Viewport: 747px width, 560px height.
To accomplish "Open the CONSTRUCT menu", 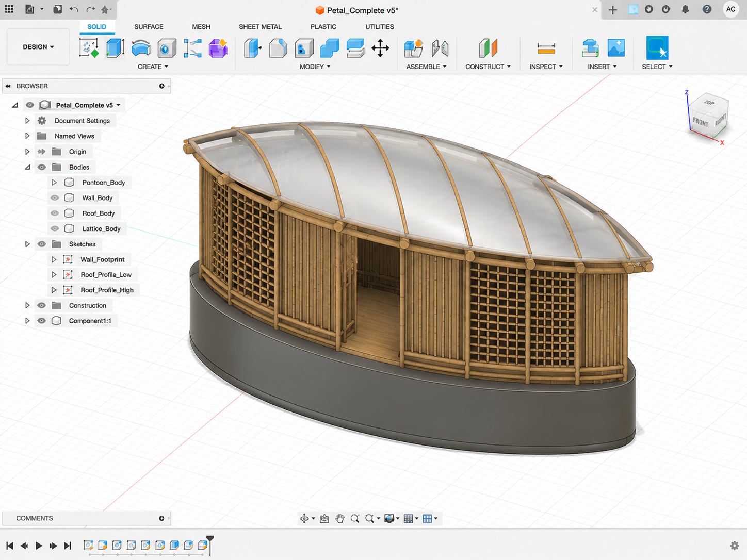I will point(488,67).
